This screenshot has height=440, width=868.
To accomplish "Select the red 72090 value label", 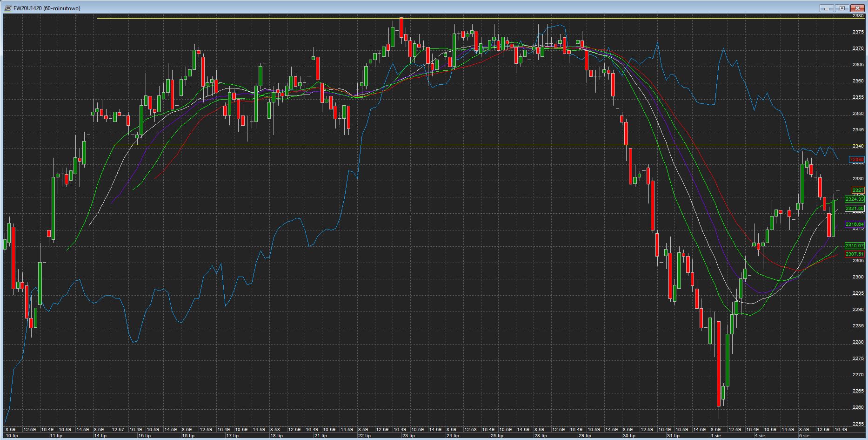I will coord(856,160).
